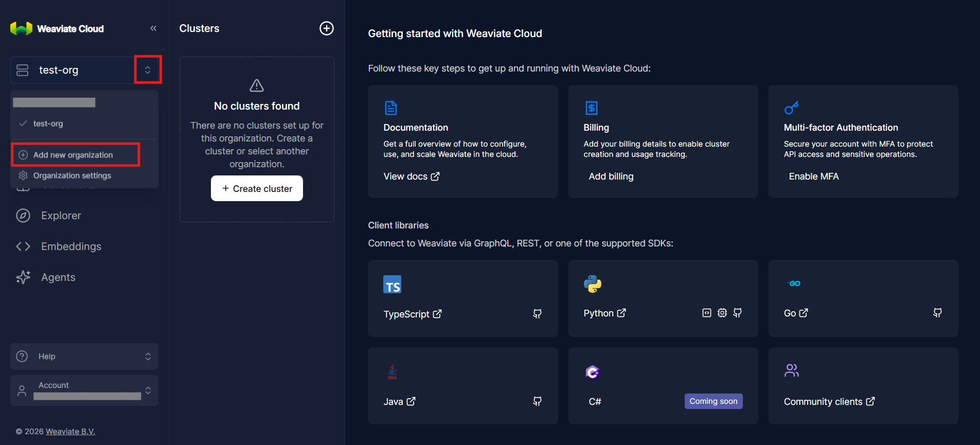Open the Account dropdown
This screenshot has height=445, width=980.
tap(84, 390)
